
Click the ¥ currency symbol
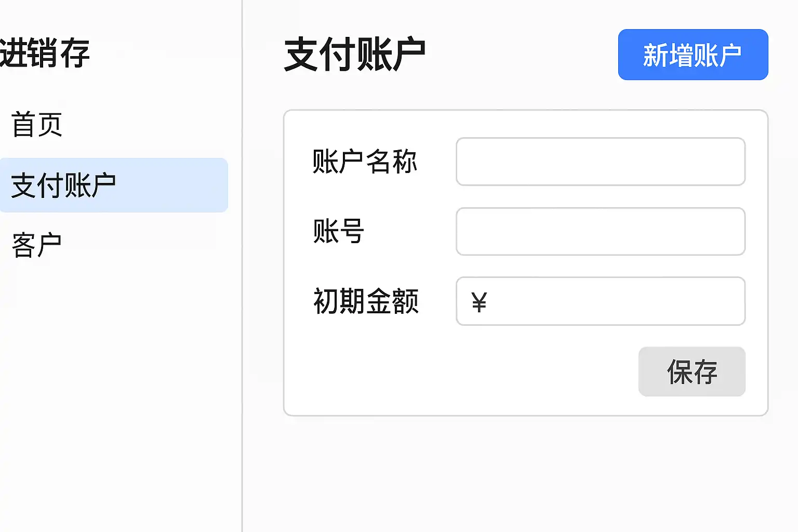pos(479,302)
